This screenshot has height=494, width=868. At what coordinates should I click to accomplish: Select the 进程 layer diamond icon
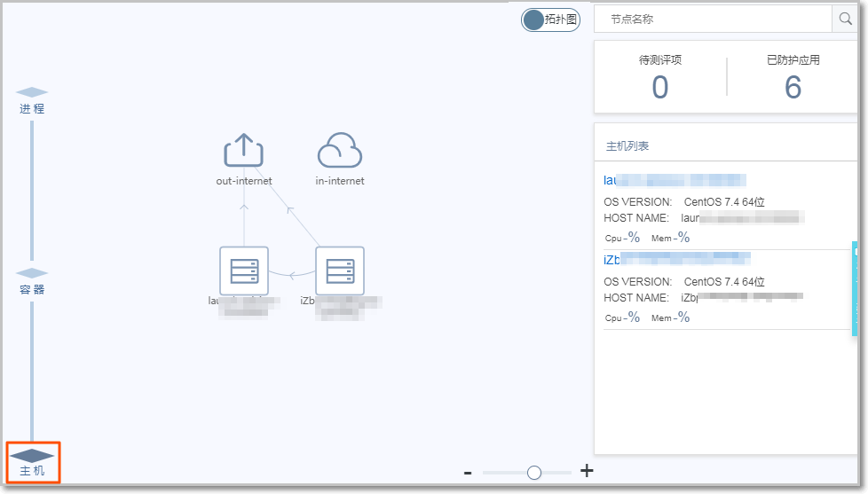click(32, 92)
